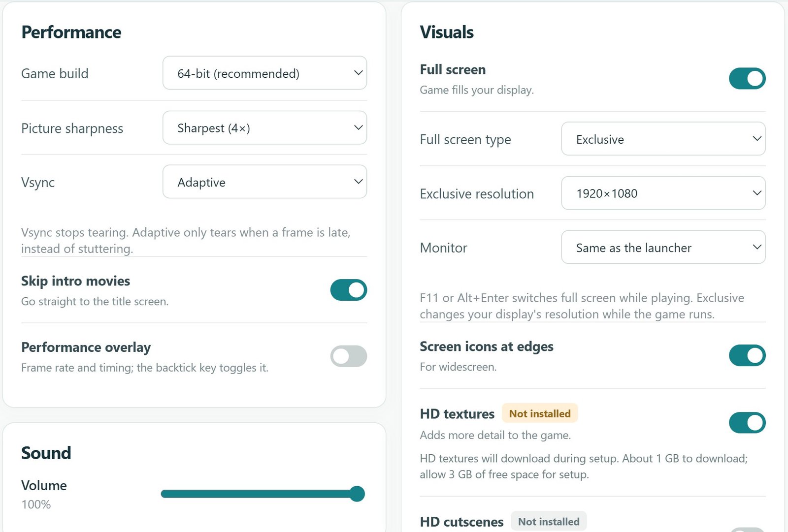The height and width of the screenshot is (532, 788).
Task: Click the Volume 100% value text
Action: (36, 504)
